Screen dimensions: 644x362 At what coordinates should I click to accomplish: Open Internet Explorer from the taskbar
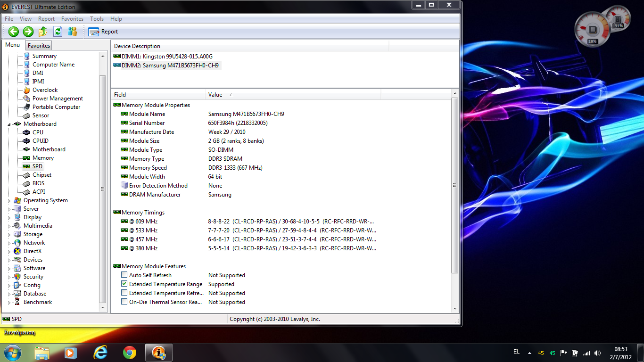click(100, 353)
